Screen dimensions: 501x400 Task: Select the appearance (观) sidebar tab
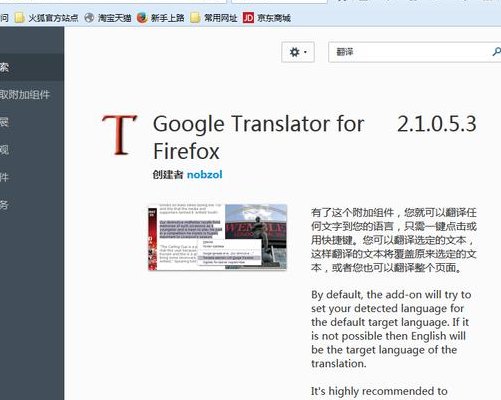[32, 150]
